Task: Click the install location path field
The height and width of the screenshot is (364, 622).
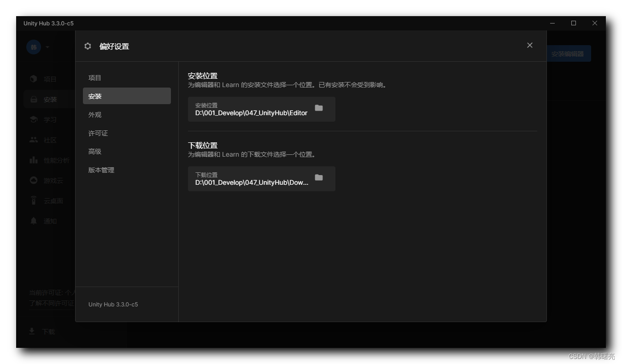Action: coord(261,109)
